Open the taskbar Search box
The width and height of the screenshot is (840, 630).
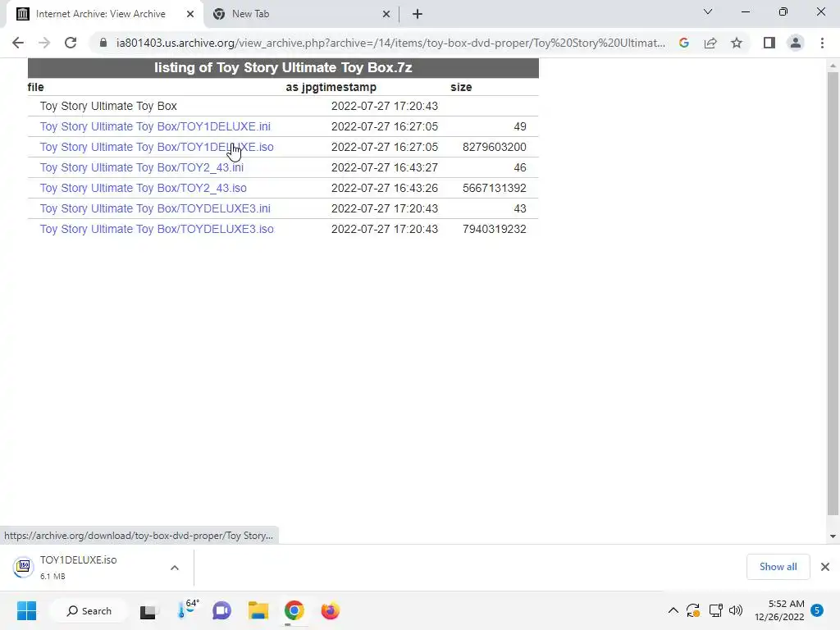(89, 610)
